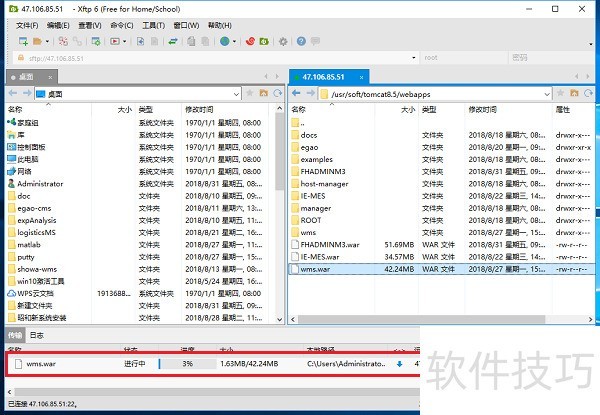Open the 查看(V) menu
The image size is (600, 415).
tap(90, 26)
